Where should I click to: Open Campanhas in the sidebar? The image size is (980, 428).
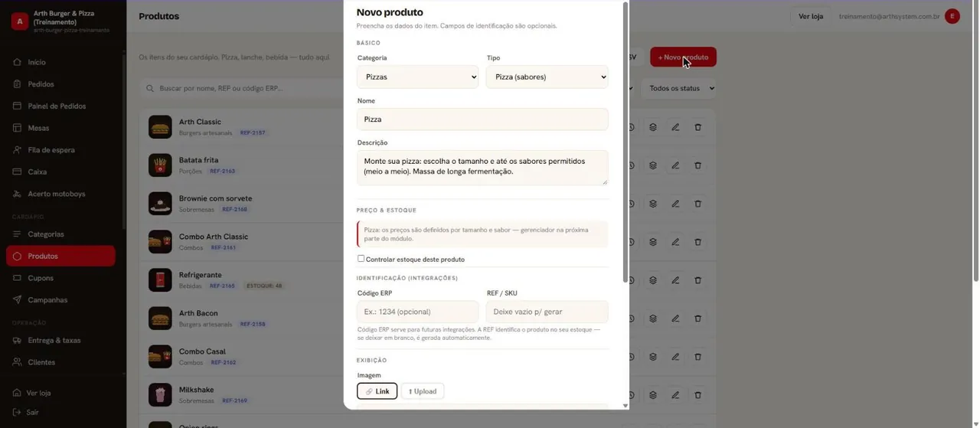click(60, 300)
